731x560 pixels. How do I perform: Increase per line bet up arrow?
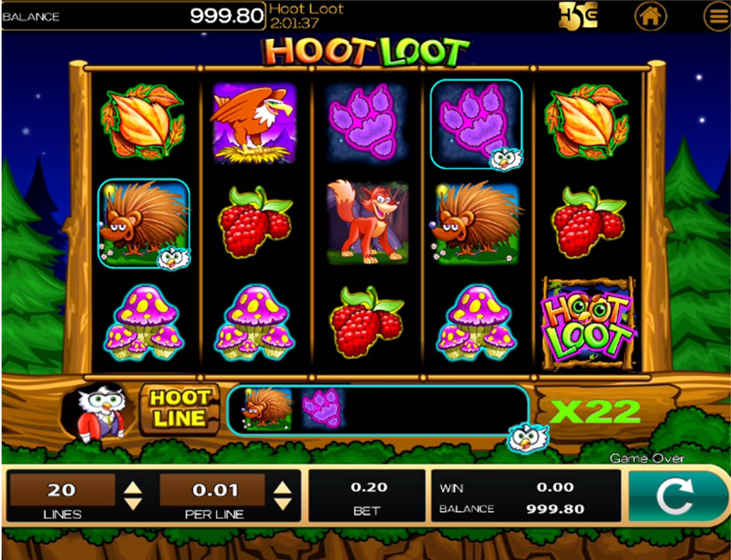pos(283,488)
